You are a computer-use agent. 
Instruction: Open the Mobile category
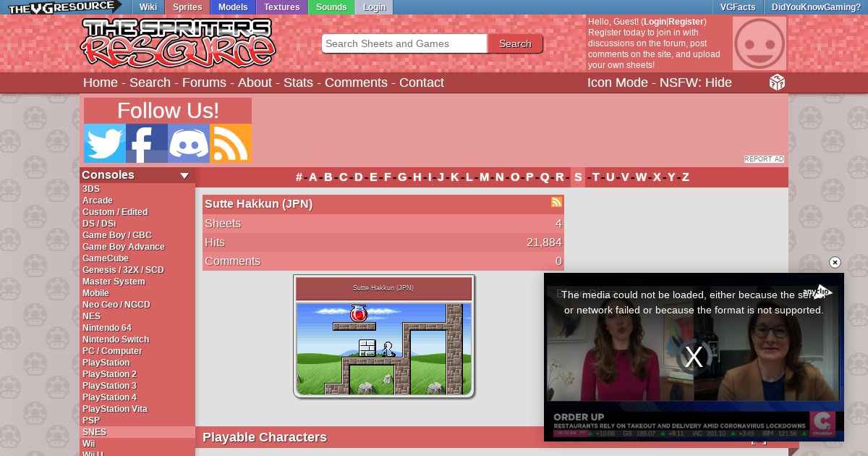[x=137, y=293]
